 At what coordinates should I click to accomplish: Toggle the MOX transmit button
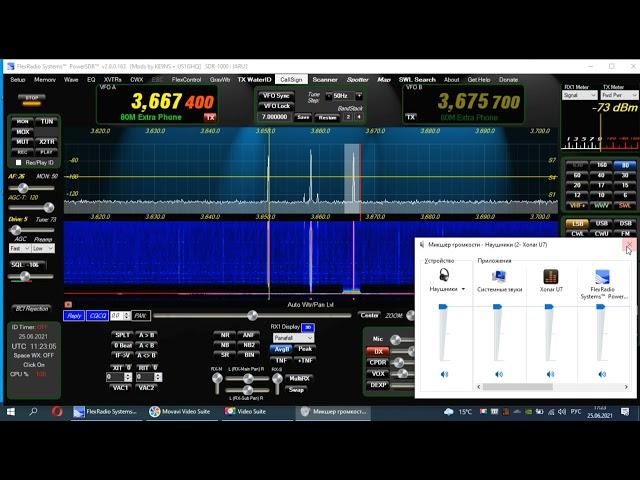[22, 132]
